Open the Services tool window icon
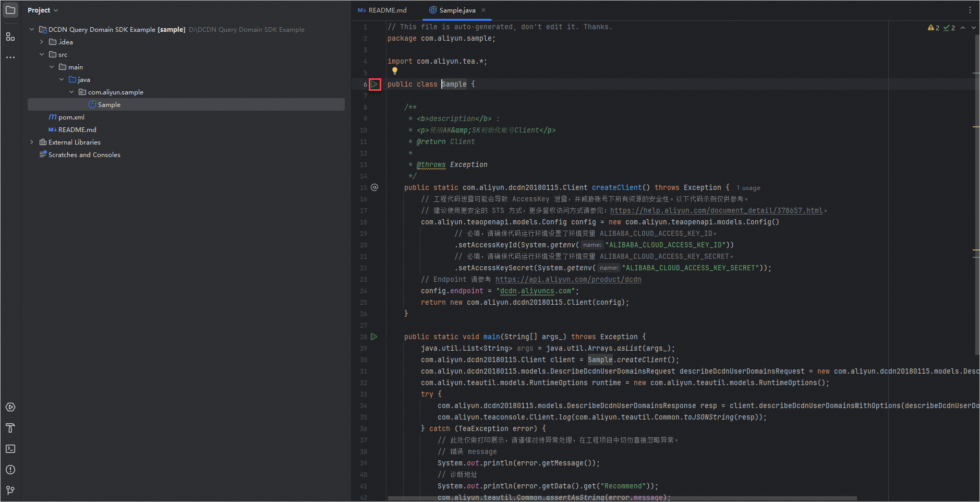This screenshot has width=980, height=502. (10, 407)
